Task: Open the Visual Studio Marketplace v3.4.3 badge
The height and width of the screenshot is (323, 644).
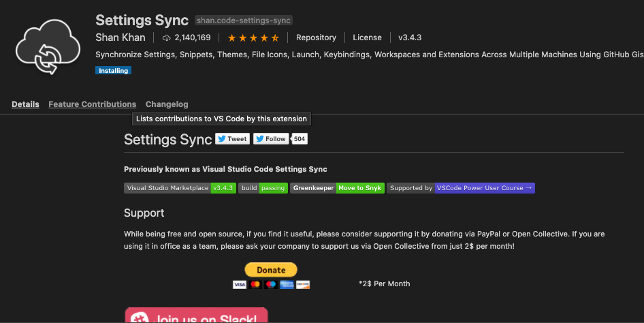Action: 180,188
